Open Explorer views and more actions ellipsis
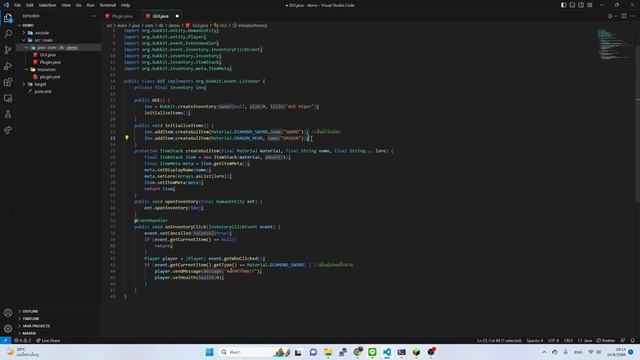 tap(93, 16)
